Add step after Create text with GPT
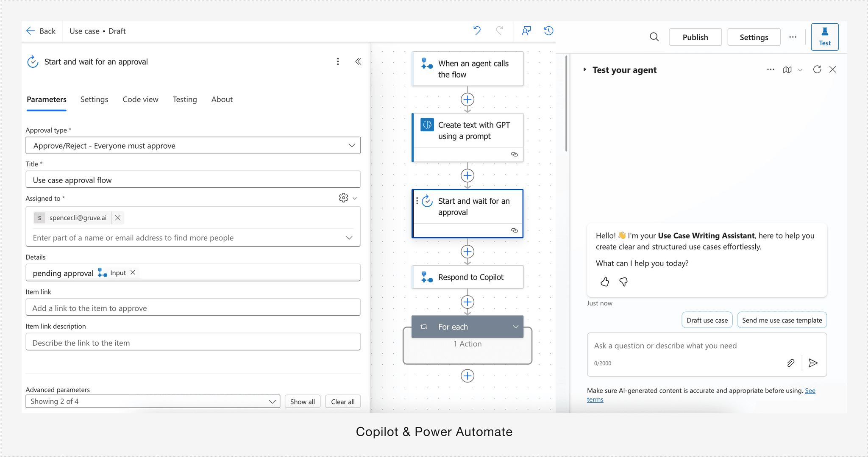 pos(467,175)
